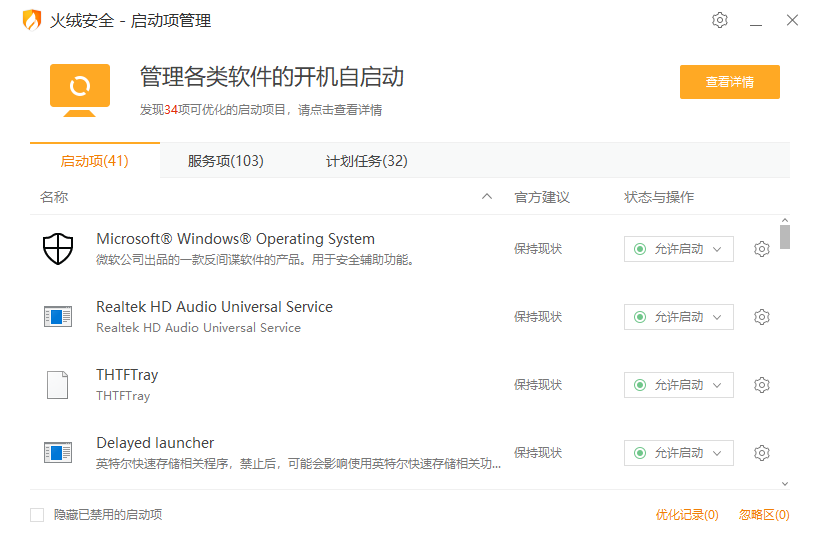
Task: Expand 允许启动 dropdown for Delayed launcher
Action: pyautogui.click(x=679, y=453)
